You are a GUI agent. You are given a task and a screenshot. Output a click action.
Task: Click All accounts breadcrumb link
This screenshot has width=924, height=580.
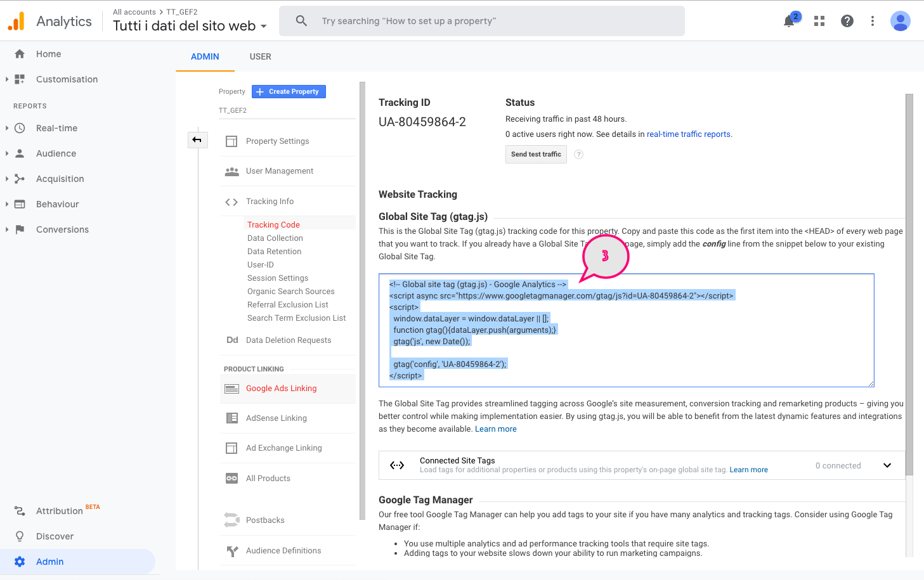134,12
